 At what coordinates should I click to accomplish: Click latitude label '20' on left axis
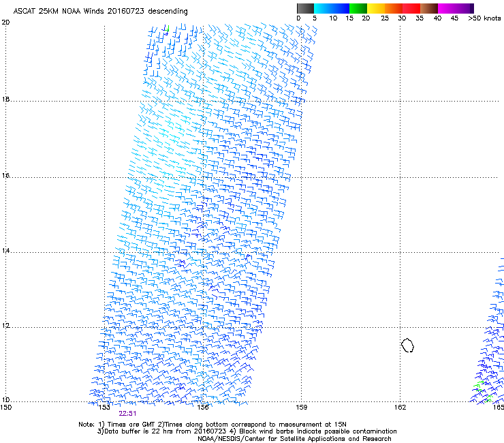5,22
